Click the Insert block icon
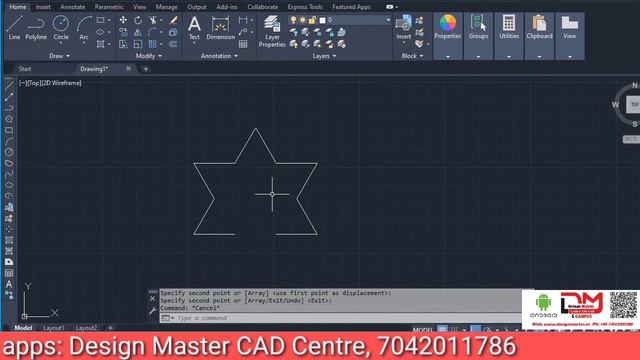 [x=403, y=27]
